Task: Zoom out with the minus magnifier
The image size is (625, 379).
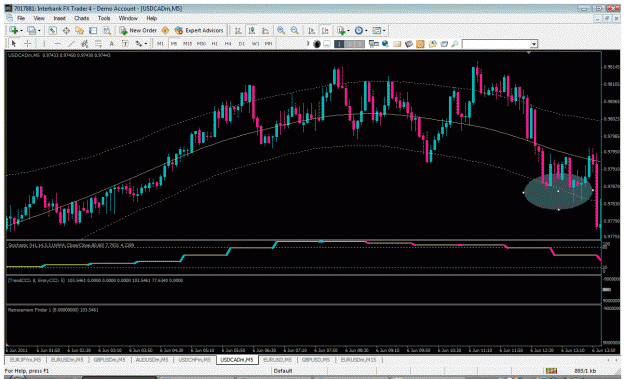Action: coord(295,30)
